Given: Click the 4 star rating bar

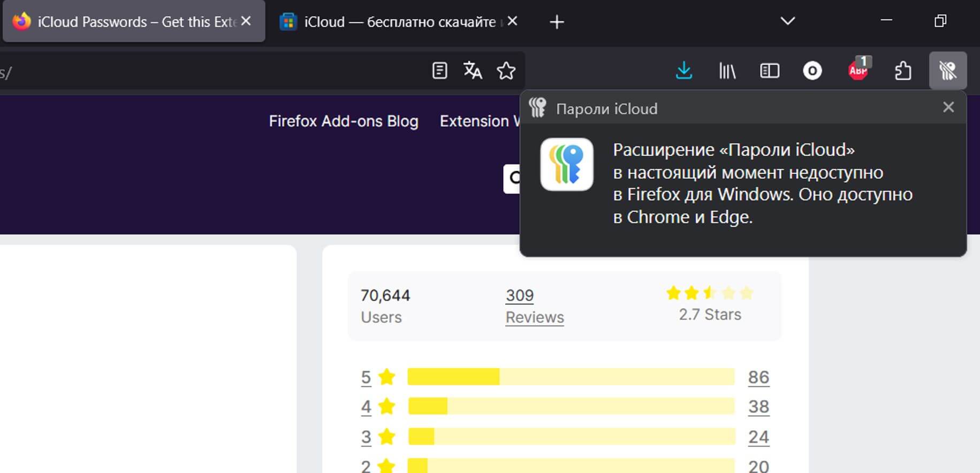Looking at the screenshot, I should pyautogui.click(x=571, y=406).
